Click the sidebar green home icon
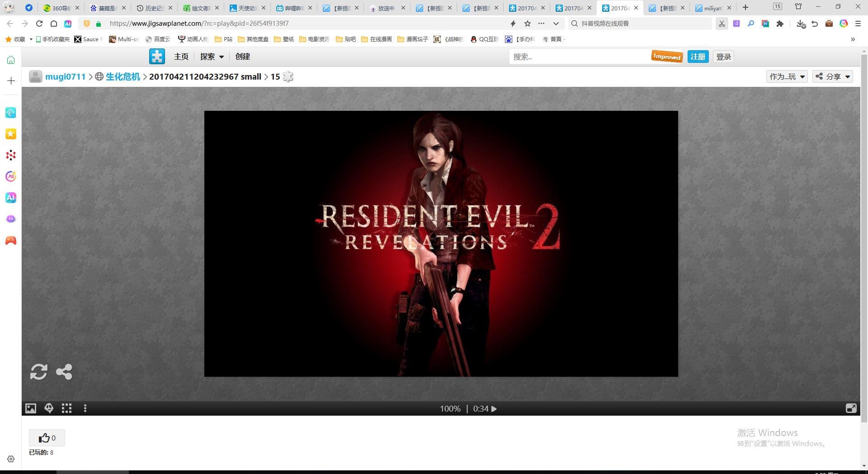The width and height of the screenshot is (868, 474). click(11, 60)
